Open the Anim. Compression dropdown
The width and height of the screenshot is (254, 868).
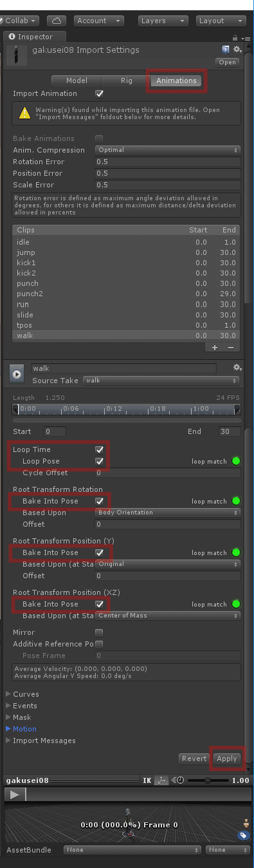168,150
